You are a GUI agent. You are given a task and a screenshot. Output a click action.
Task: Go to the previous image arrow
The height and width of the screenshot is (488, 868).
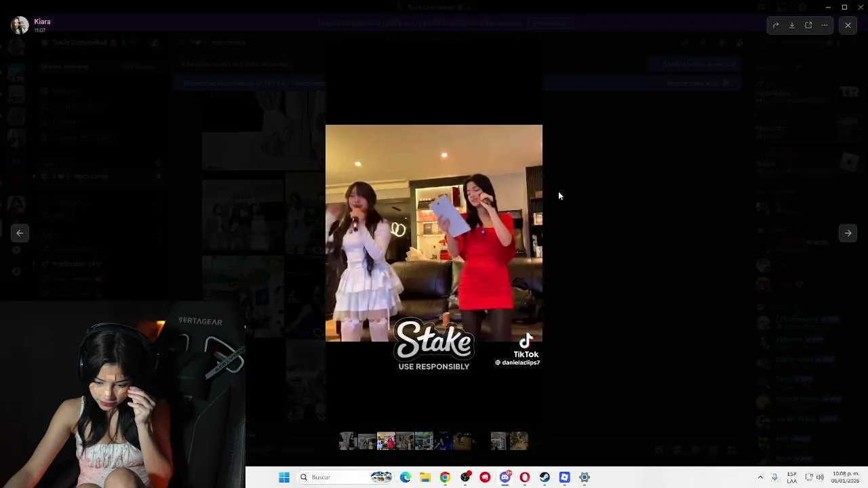20,233
